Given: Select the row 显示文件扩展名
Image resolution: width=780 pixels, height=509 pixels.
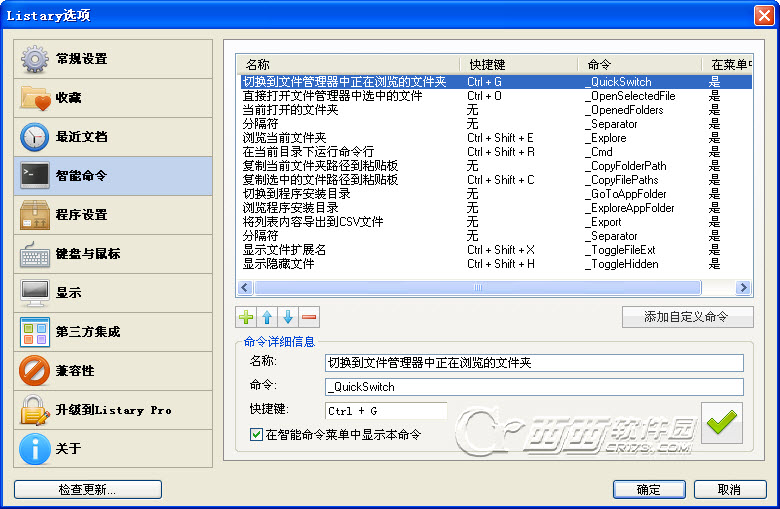Looking at the screenshot, I should (x=496, y=250).
